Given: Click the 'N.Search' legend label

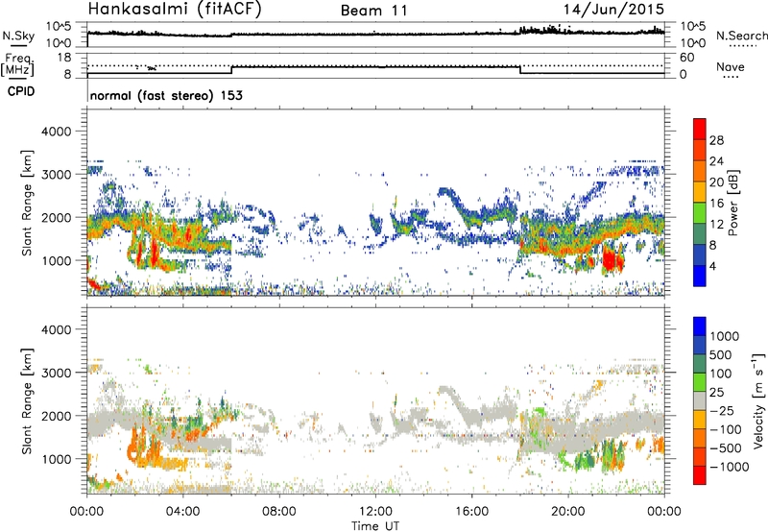Looking at the screenshot, I should tap(741, 36).
